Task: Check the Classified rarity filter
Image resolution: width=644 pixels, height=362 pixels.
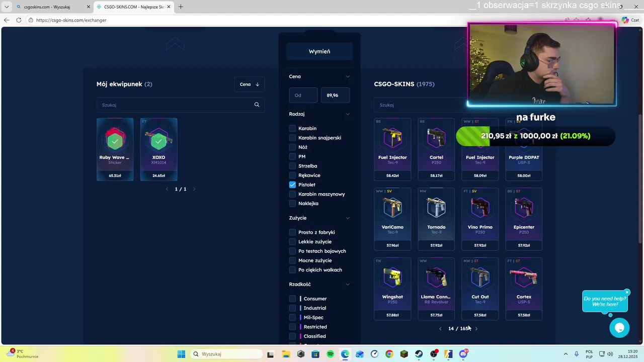Action: point(292,336)
